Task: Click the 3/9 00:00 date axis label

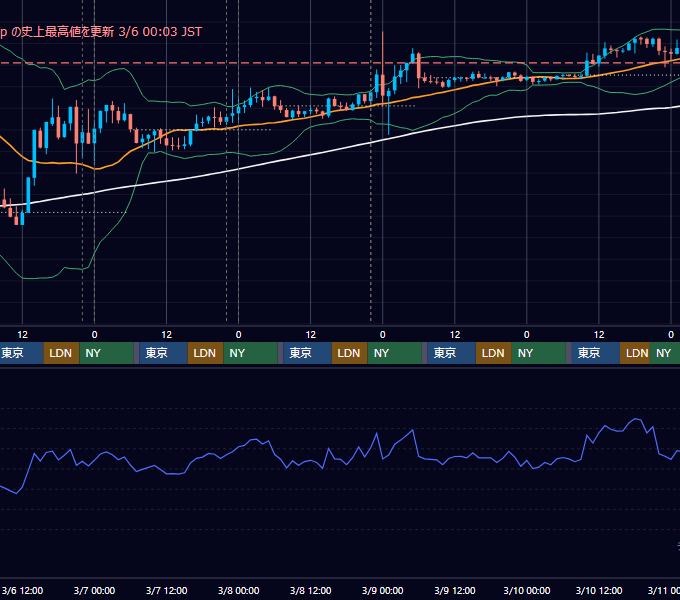Action: [382, 590]
